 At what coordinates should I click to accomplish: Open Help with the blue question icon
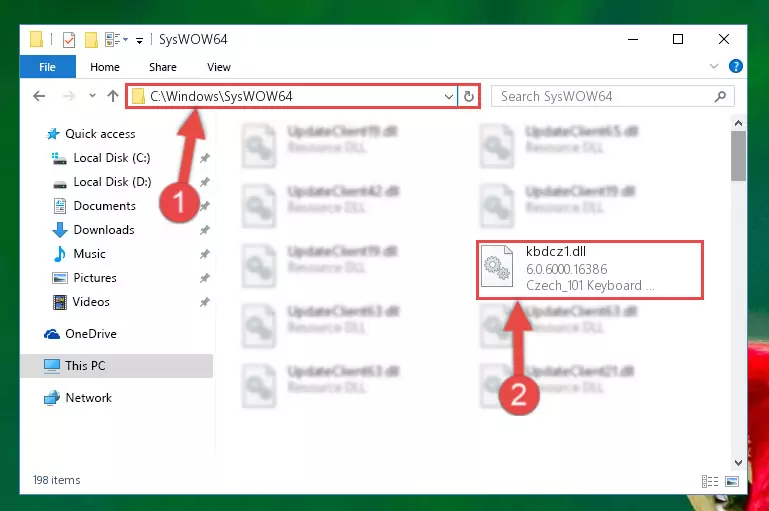point(736,66)
